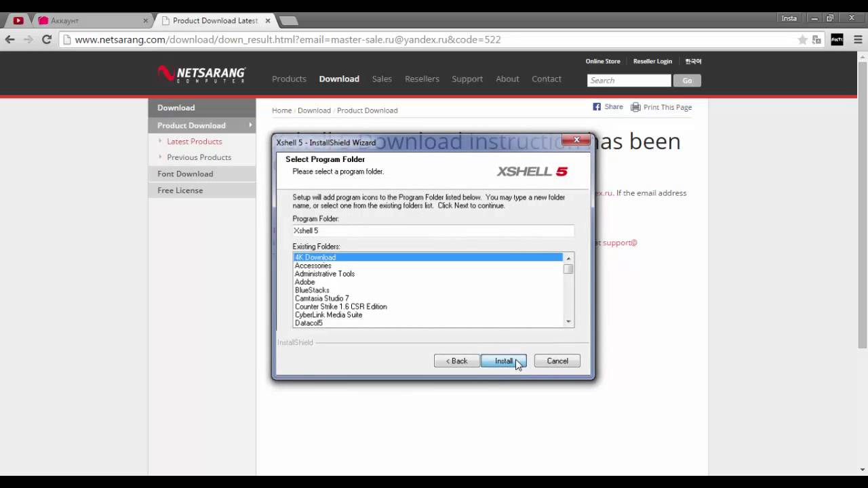Click the address bar URL
The height and width of the screenshot is (488, 868).
coord(288,40)
